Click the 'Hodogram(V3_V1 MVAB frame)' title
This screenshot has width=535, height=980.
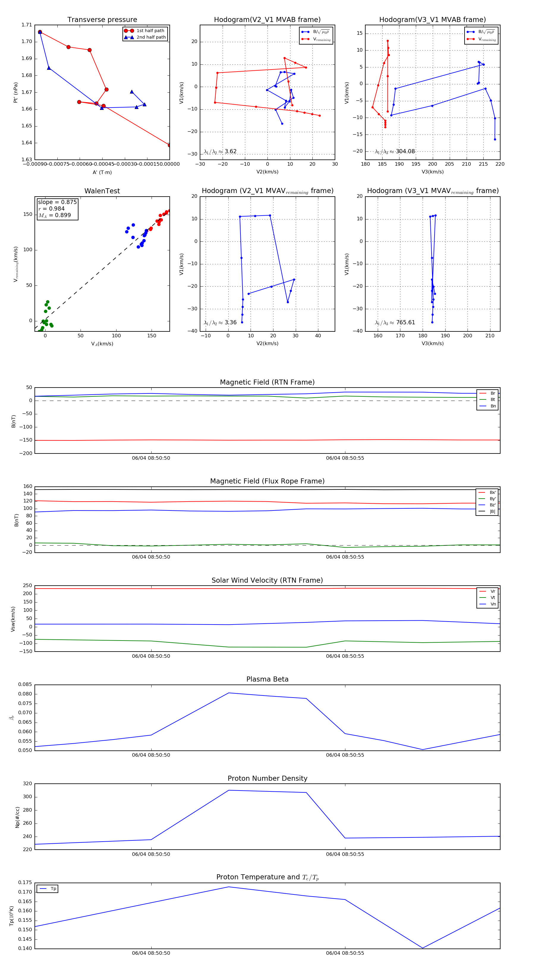pos(432,20)
